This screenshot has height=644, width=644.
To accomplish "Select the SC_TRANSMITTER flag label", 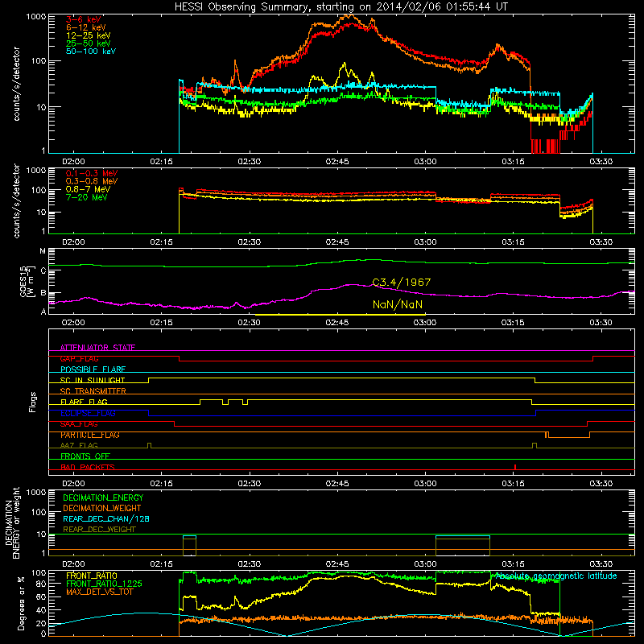I will tap(93, 391).
